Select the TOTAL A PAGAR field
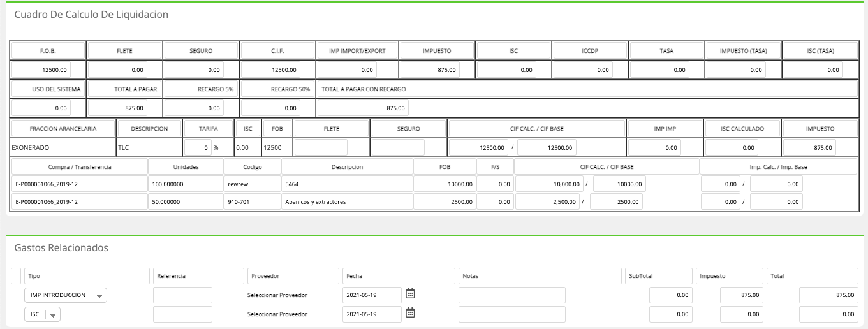 tap(118, 108)
